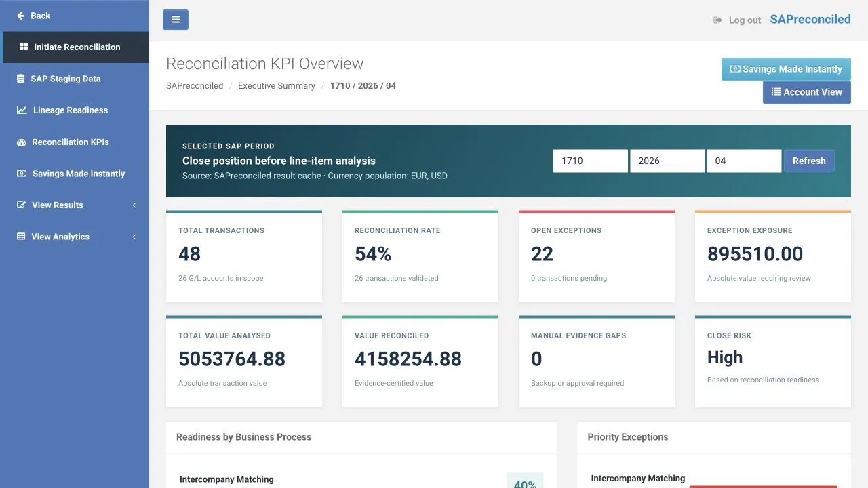This screenshot has width=868, height=488.
Task: Click the Total Transactions value 48
Action: 190,253
